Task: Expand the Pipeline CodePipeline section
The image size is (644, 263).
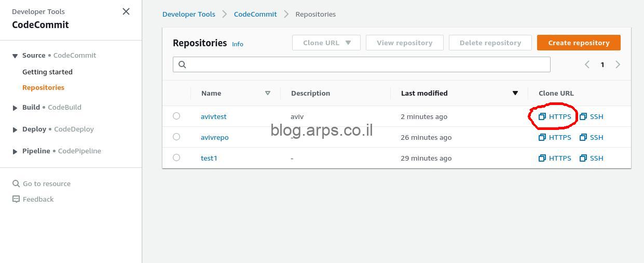Action: click(x=15, y=151)
